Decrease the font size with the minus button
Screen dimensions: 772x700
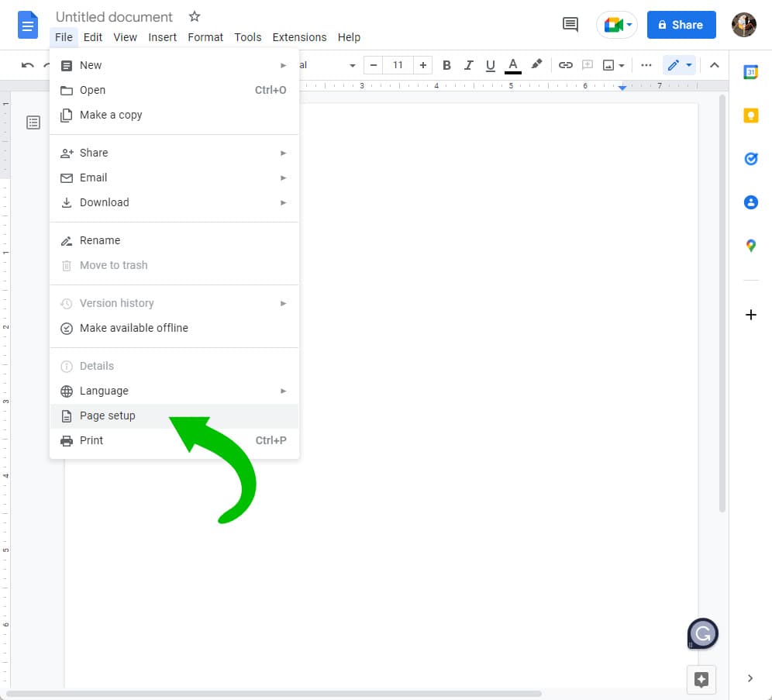[x=373, y=65]
